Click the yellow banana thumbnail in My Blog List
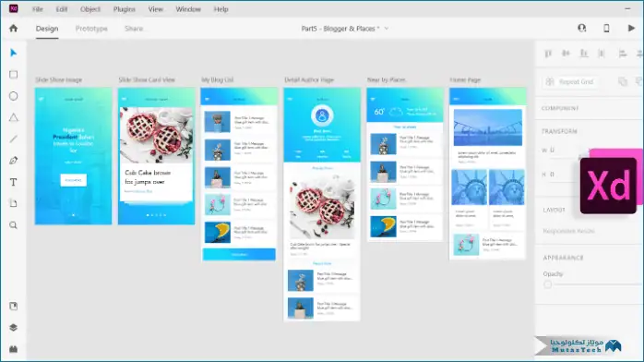 click(x=217, y=232)
